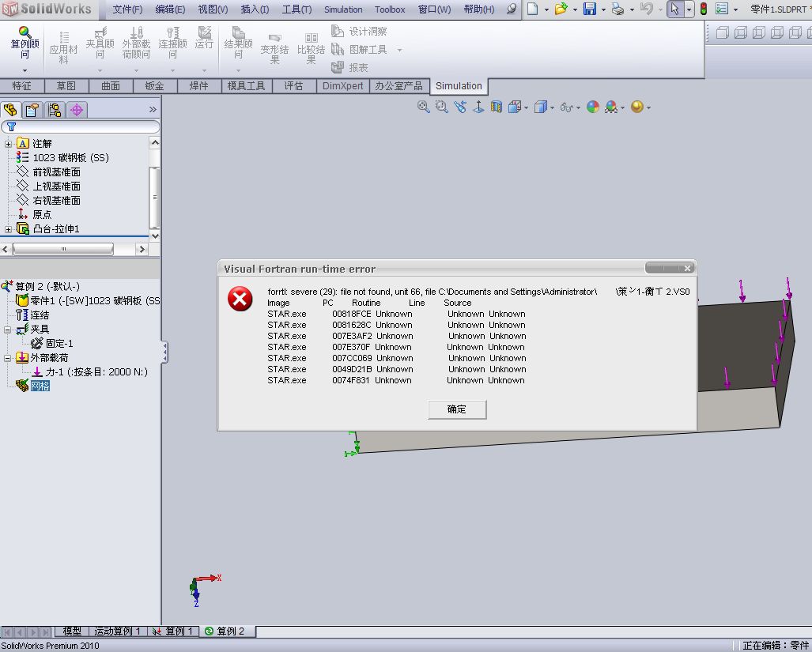Open the ConfigurationManager tab icon
Viewport: 812px width, 652px height.
(x=55, y=110)
